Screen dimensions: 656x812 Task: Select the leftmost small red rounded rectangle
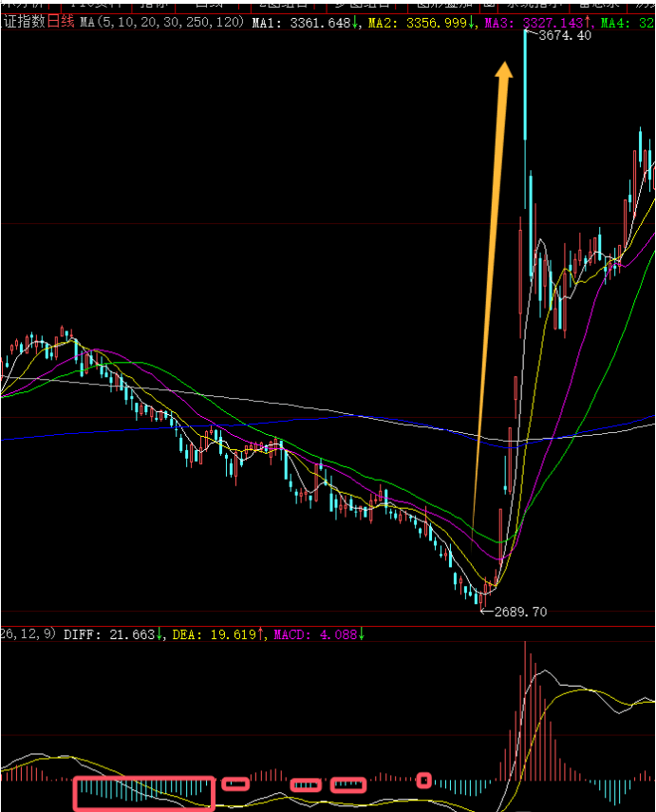click(x=235, y=784)
